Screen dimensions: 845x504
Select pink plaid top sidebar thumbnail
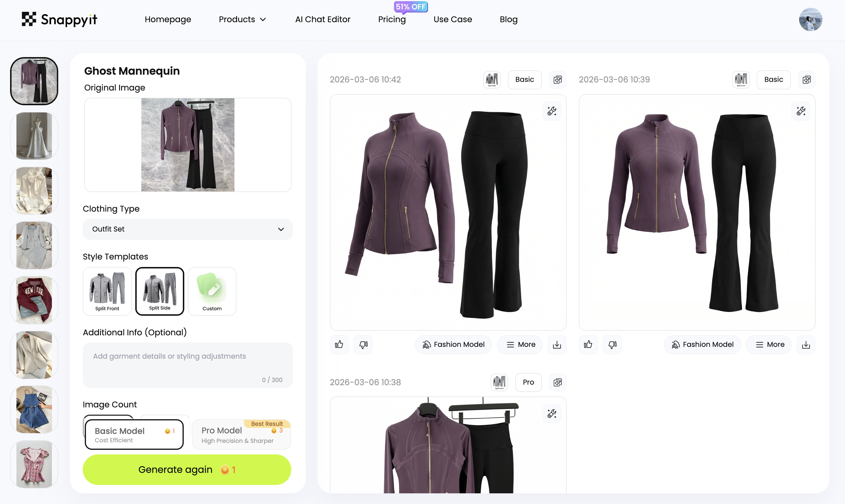click(x=34, y=464)
